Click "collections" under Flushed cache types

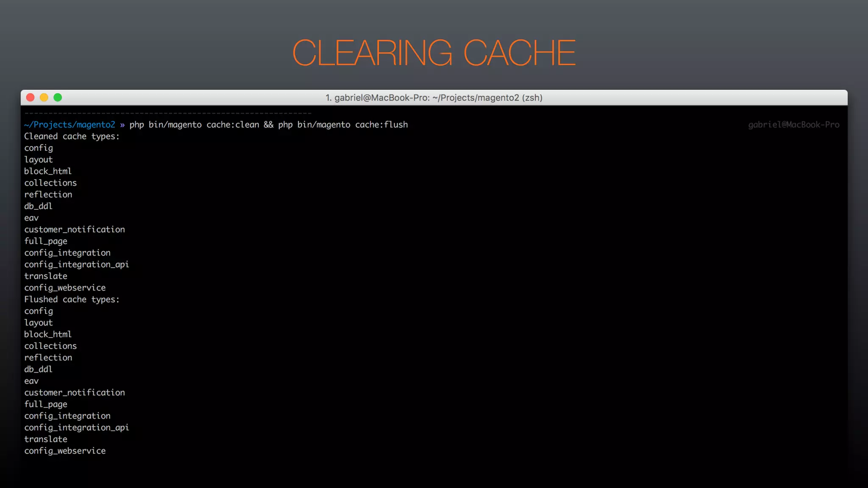(x=50, y=346)
